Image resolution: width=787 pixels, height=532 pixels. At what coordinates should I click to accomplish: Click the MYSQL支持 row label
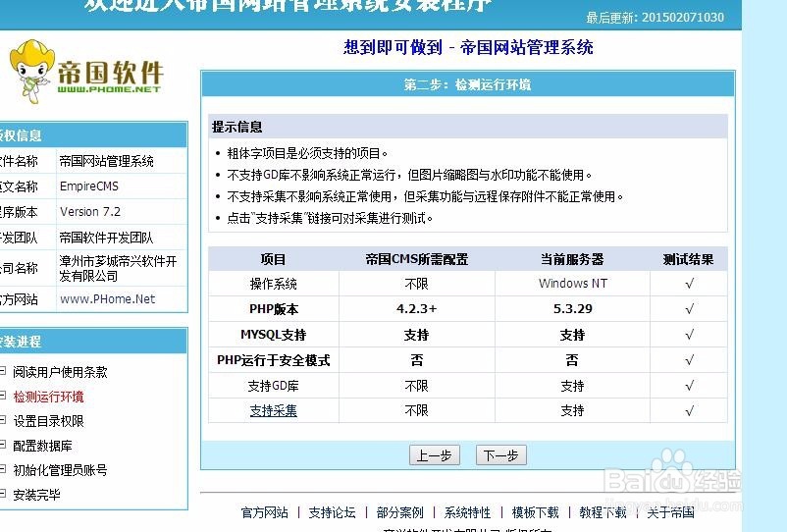click(274, 335)
